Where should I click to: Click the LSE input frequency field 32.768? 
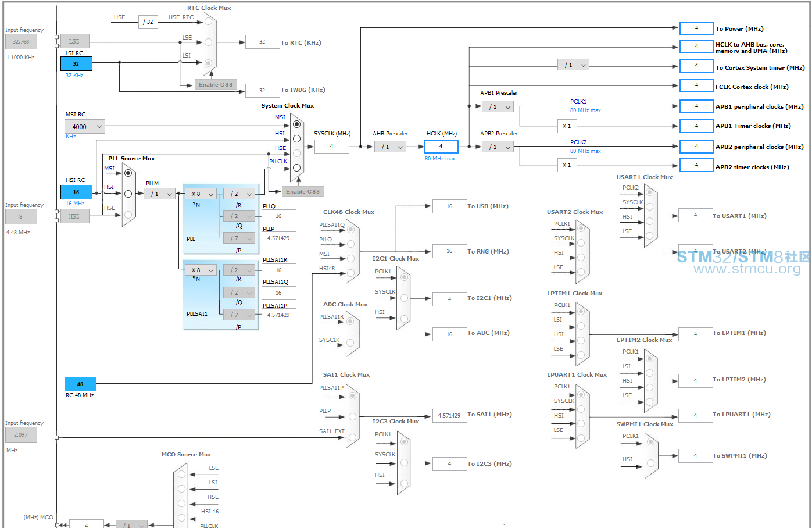point(21,42)
